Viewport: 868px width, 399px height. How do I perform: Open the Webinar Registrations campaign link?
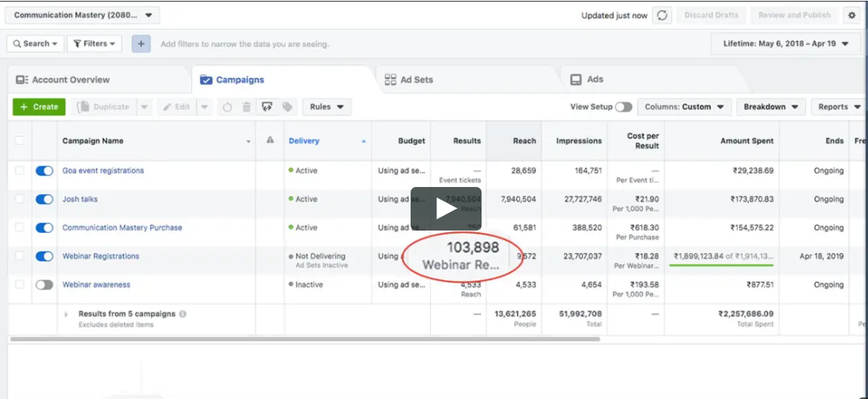(101, 256)
